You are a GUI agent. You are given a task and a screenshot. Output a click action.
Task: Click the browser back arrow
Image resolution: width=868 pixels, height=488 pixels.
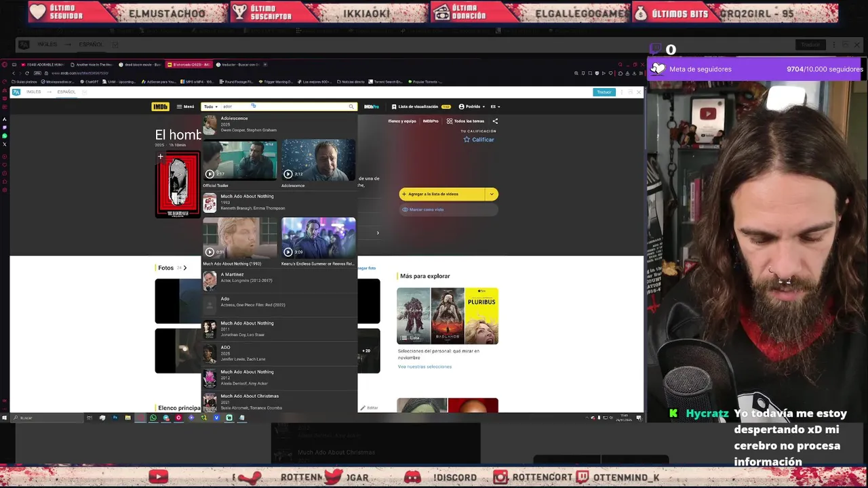pyautogui.click(x=14, y=73)
